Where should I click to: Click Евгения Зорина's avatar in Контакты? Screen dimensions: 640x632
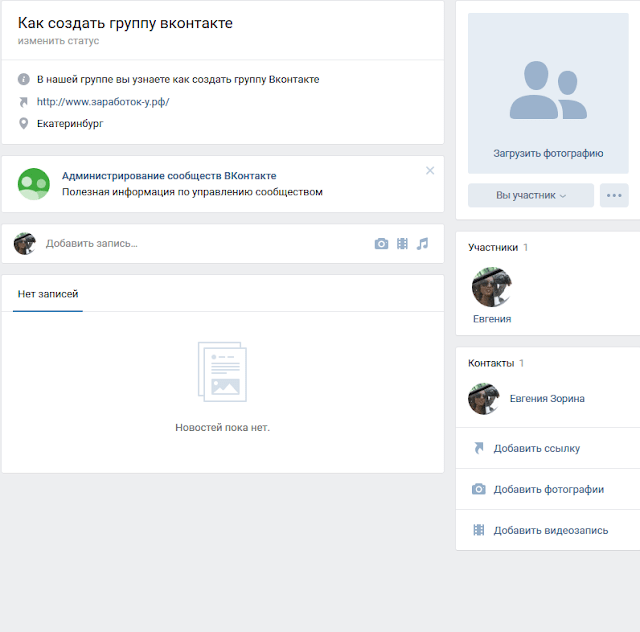[x=484, y=398]
